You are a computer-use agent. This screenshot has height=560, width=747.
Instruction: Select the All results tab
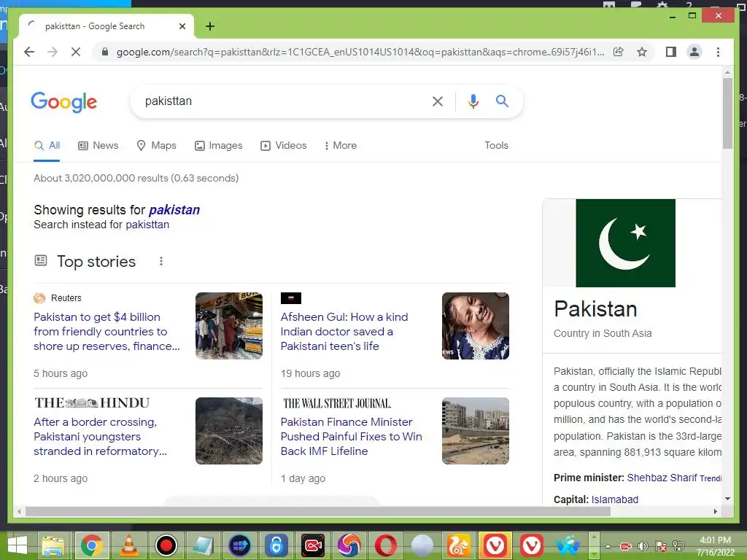[x=47, y=146]
